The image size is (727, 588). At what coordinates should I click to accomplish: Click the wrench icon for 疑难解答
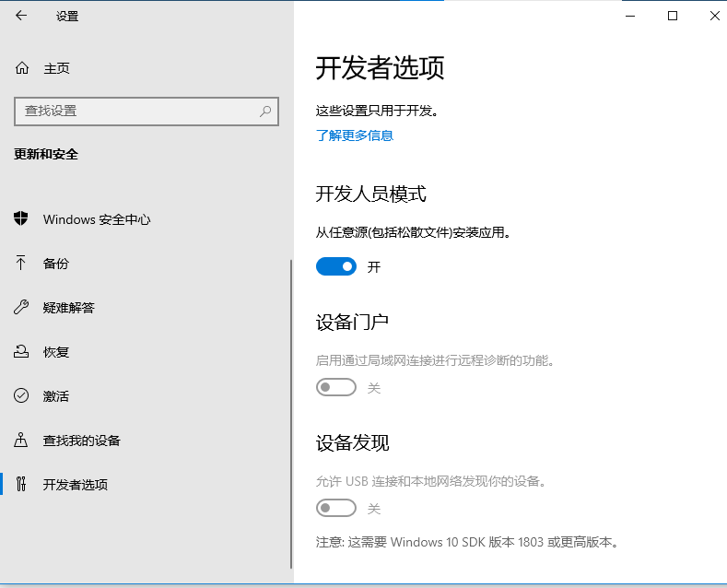pos(21,307)
